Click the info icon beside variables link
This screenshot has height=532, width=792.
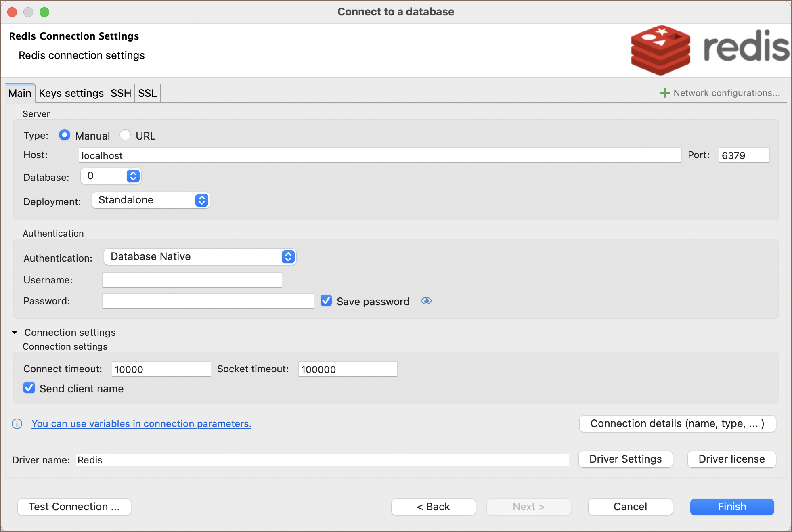(17, 424)
